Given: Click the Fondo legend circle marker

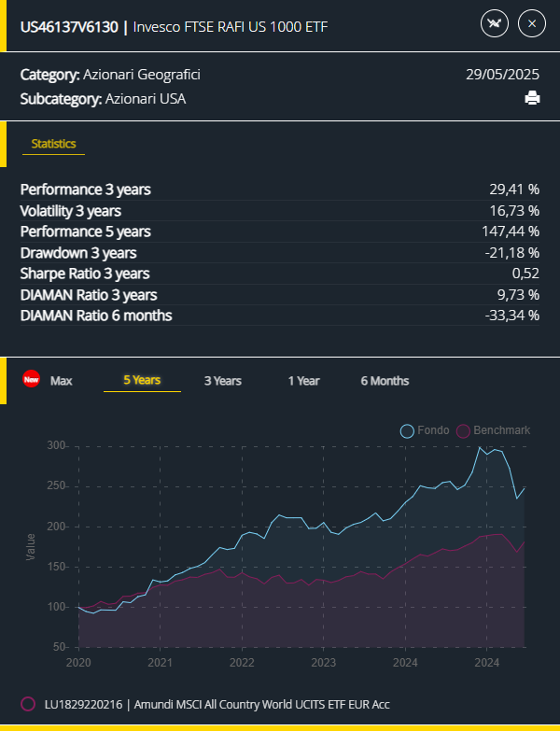Looking at the screenshot, I should (407, 430).
